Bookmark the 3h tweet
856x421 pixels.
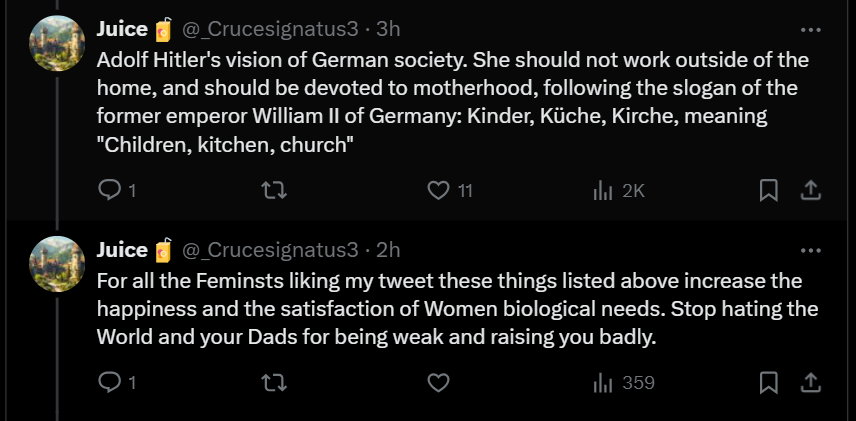click(x=769, y=191)
